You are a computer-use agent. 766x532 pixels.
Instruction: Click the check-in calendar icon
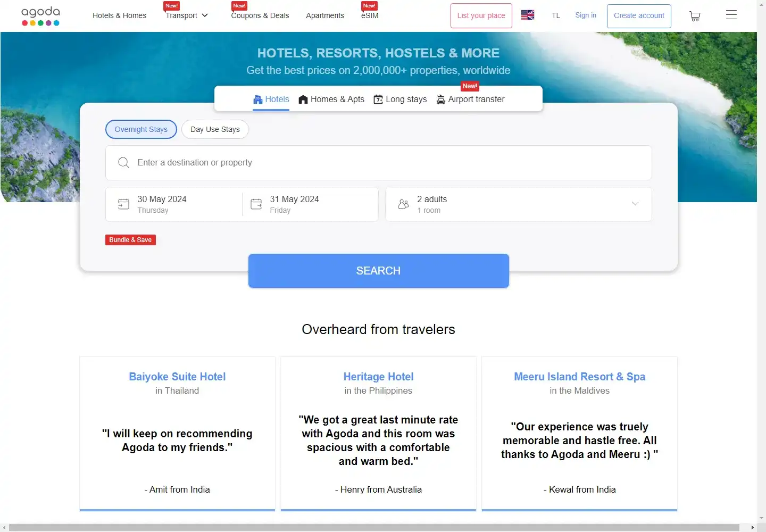[123, 204]
